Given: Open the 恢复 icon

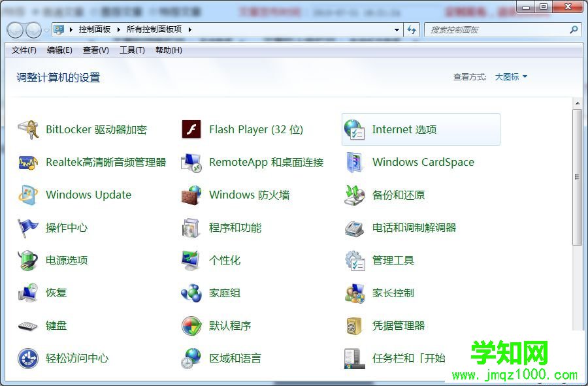Looking at the screenshot, I should point(28,293).
